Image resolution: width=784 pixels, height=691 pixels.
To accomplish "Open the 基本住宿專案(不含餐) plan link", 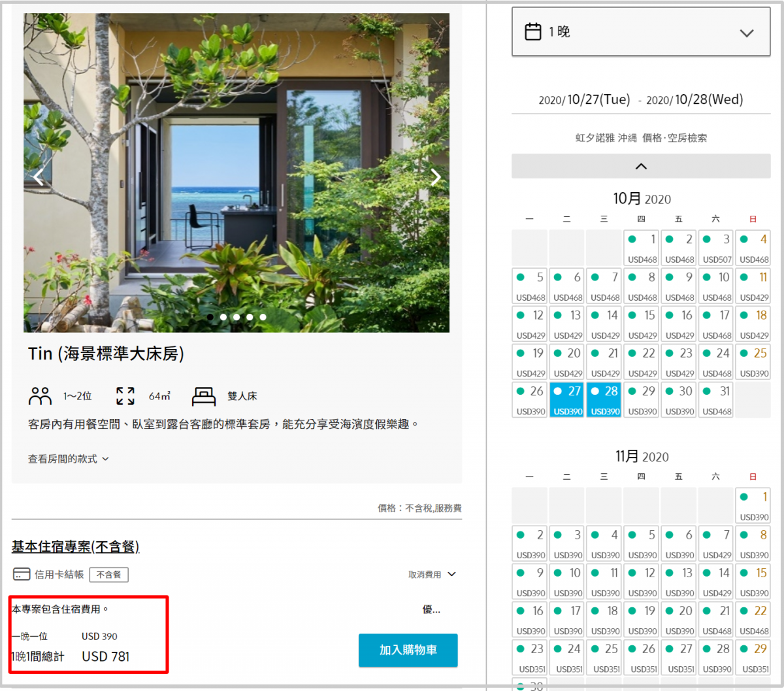I will pos(76,547).
